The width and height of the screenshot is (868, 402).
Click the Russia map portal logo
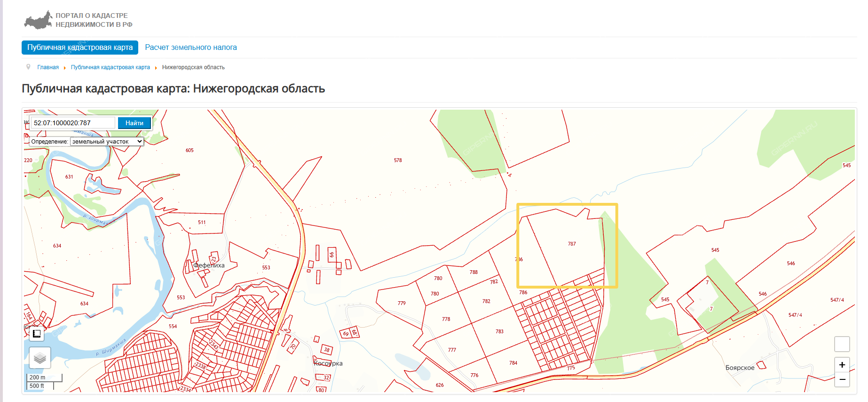click(x=38, y=20)
